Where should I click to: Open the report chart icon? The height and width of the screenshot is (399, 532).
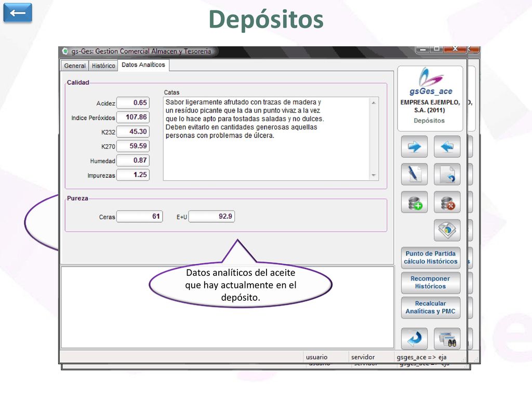click(447, 230)
